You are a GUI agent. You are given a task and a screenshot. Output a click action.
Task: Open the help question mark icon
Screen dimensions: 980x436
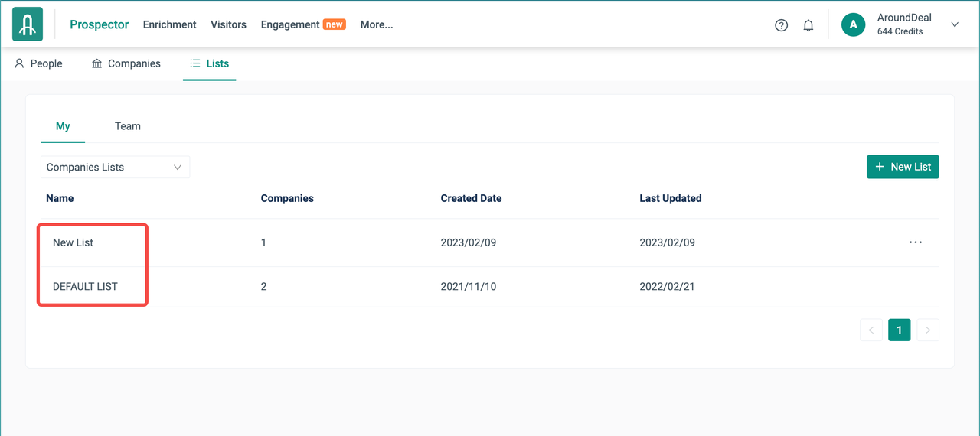click(781, 25)
